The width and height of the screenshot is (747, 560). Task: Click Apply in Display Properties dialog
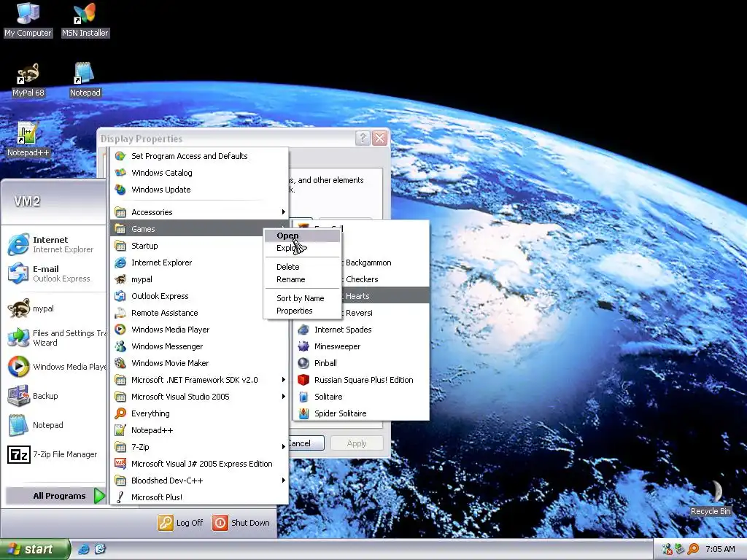(357, 443)
